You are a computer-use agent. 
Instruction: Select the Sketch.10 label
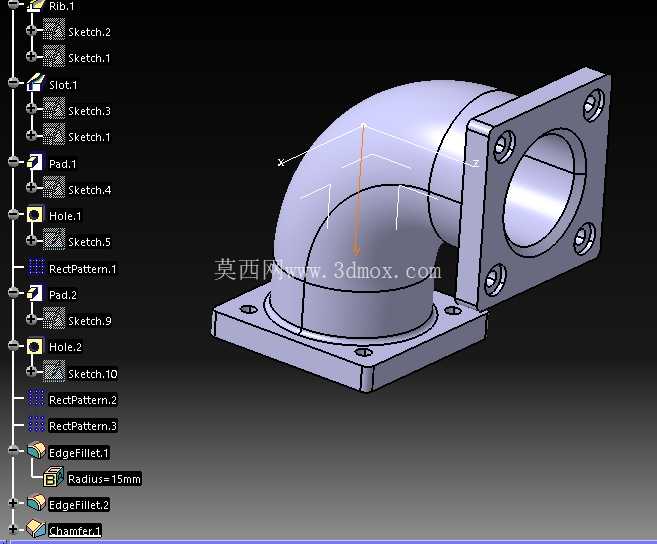(x=93, y=374)
